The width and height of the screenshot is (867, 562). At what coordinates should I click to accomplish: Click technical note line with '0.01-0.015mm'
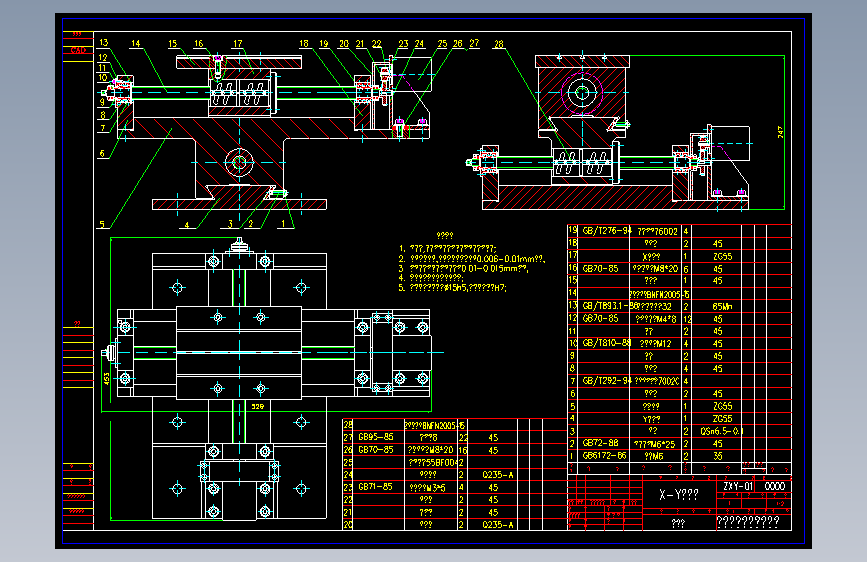click(463, 268)
